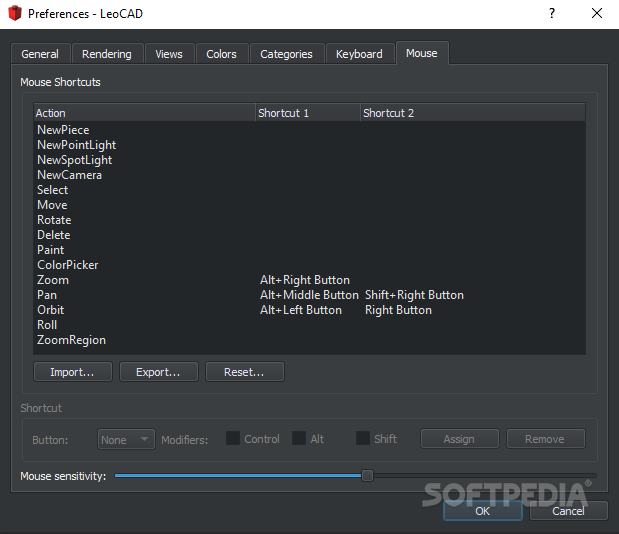
Task: Toggle the Alt modifier checkbox
Action: click(x=299, y=438)
